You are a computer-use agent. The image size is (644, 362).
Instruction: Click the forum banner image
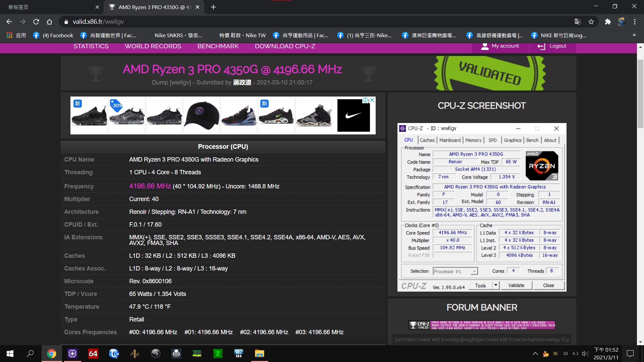click(x=482, y=325)
